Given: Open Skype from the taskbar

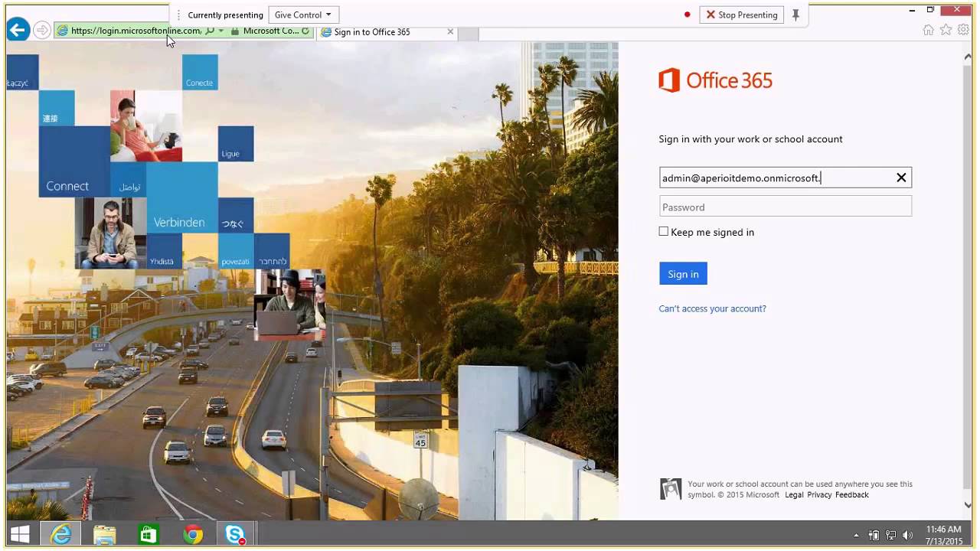Looking at the screenshot, I should (x=235, y=534).
